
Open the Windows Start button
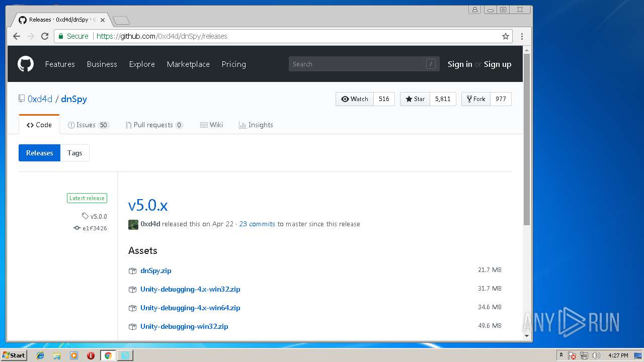click(x=14, y=355)
